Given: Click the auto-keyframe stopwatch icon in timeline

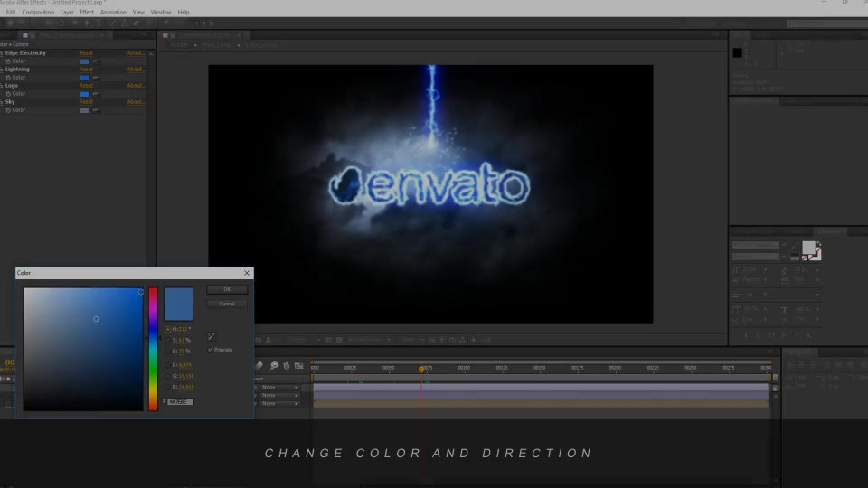Looking at the screenshot, I should (x=287, y=366).
